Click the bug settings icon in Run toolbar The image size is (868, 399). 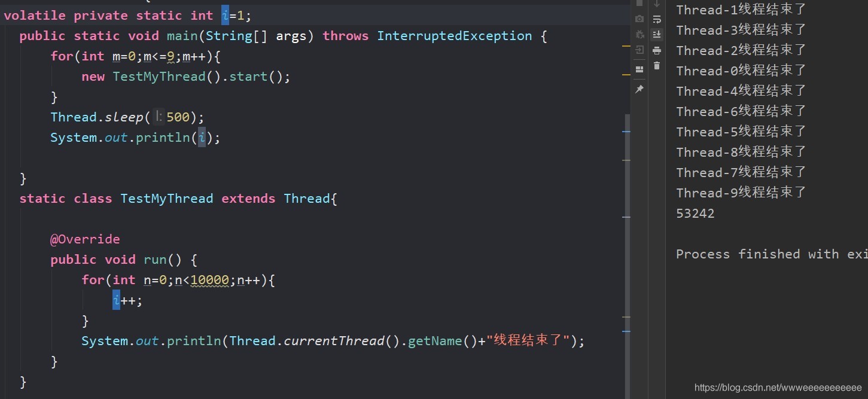(639, 34)
